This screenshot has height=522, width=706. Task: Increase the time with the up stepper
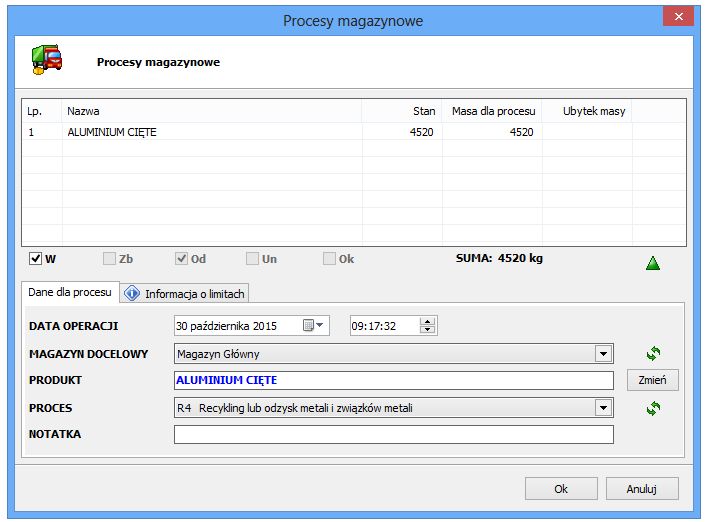tap(429, 321)
